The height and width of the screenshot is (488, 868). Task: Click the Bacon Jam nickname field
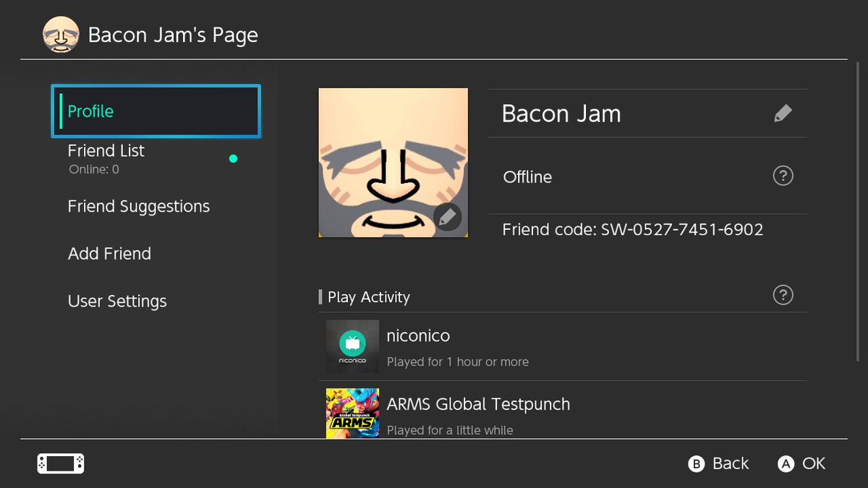[647, 114]
